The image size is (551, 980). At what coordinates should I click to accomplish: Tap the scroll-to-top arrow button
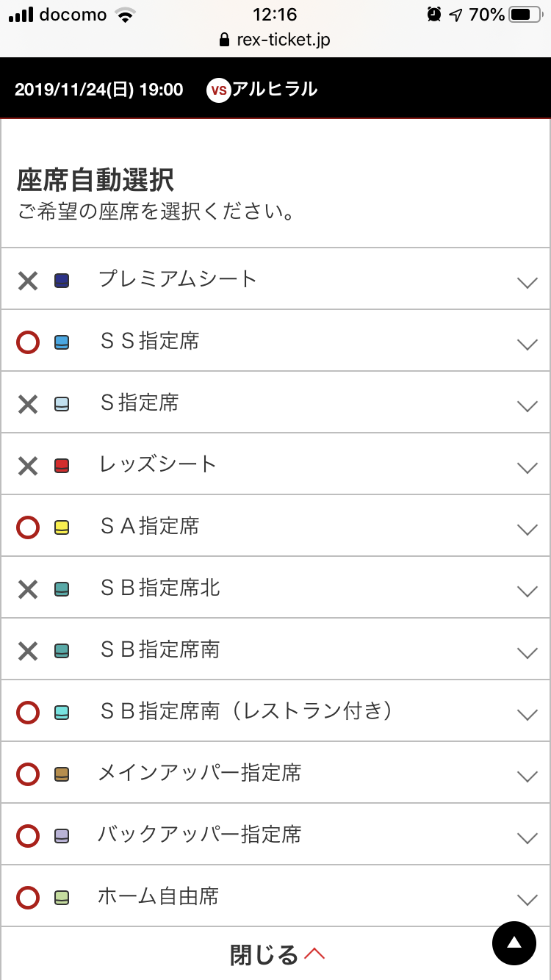(514, 943)
